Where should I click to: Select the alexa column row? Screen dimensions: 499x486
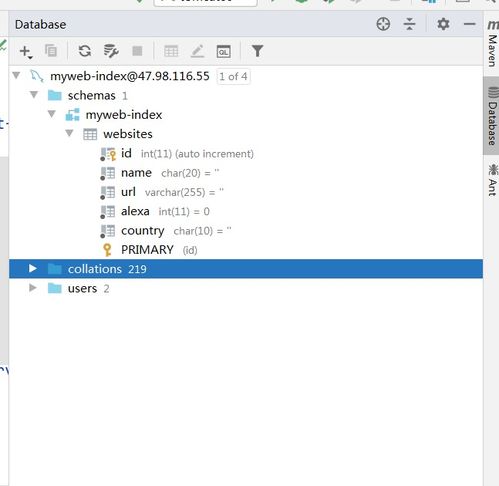[246, 211]
